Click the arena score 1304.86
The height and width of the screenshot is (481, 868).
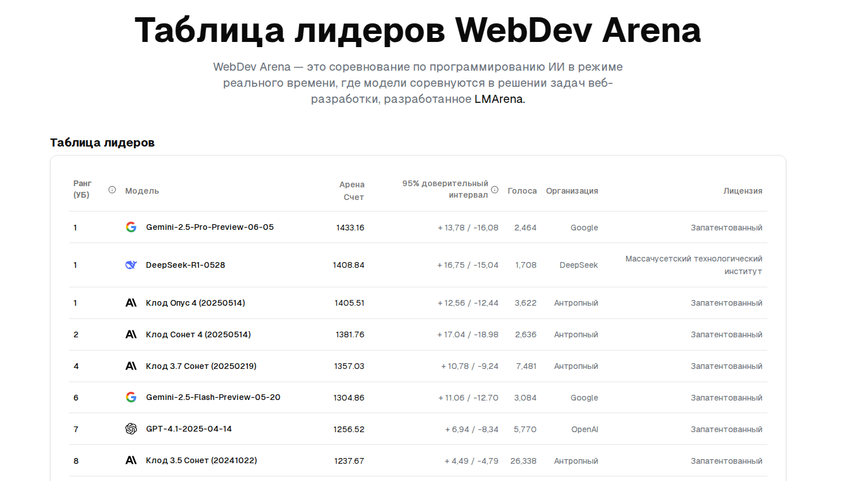coord(349,398)
